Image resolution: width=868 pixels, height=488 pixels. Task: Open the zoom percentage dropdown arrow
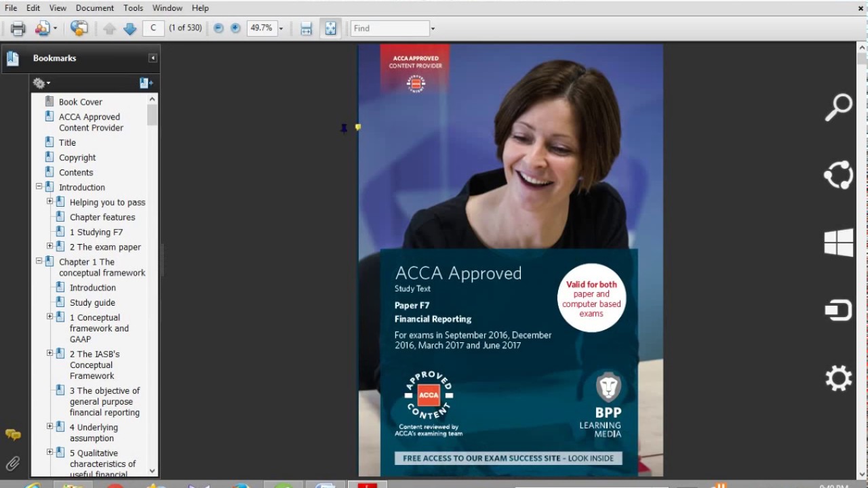281,28
